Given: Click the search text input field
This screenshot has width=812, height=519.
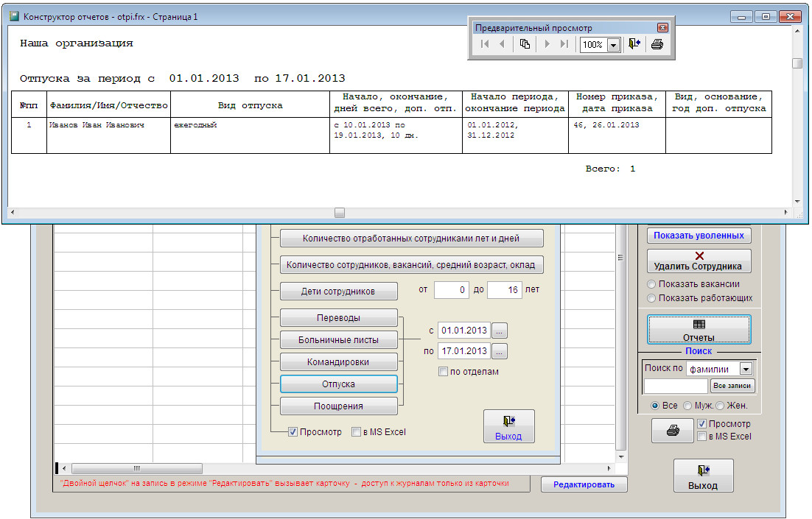Looking at the screenshot, I should pyautogui.click(x=676, y=386).
